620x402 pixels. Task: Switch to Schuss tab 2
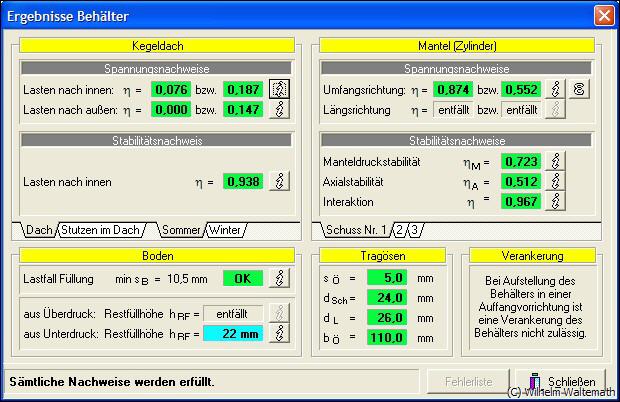tap(398, 230)
